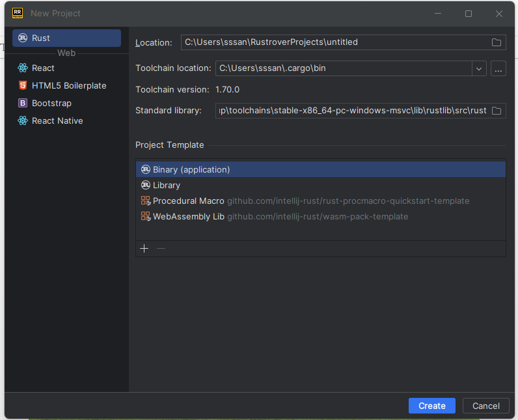Image resolution: width=518 pixels, height=420 pixels.
Task: Select Binary (application) template
Action: tap(191, 169)
